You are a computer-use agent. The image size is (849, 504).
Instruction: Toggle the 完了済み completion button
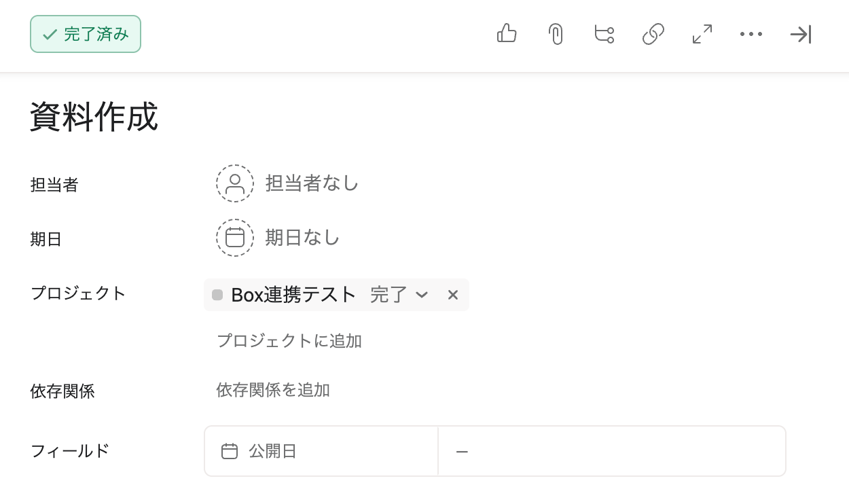click(86, 34)
